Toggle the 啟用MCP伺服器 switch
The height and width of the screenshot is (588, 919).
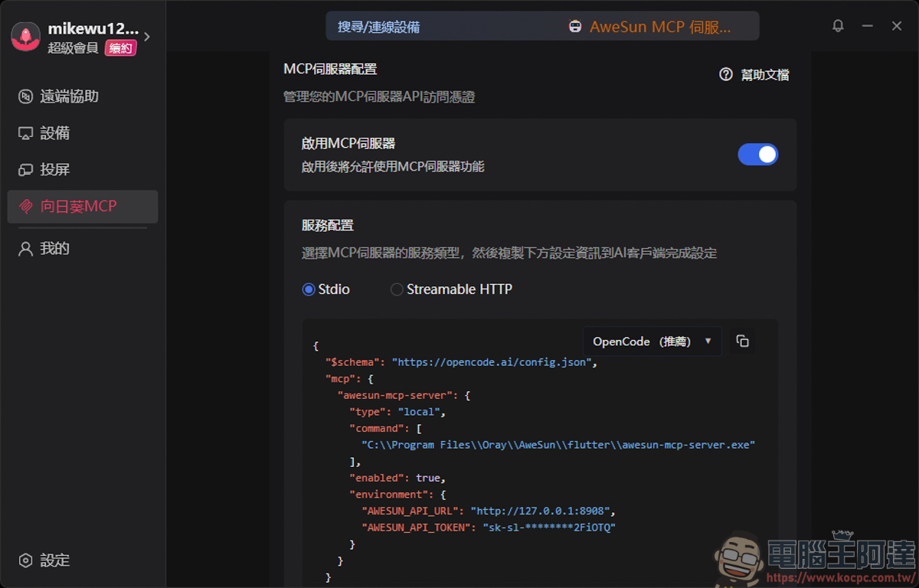point(758,155)
